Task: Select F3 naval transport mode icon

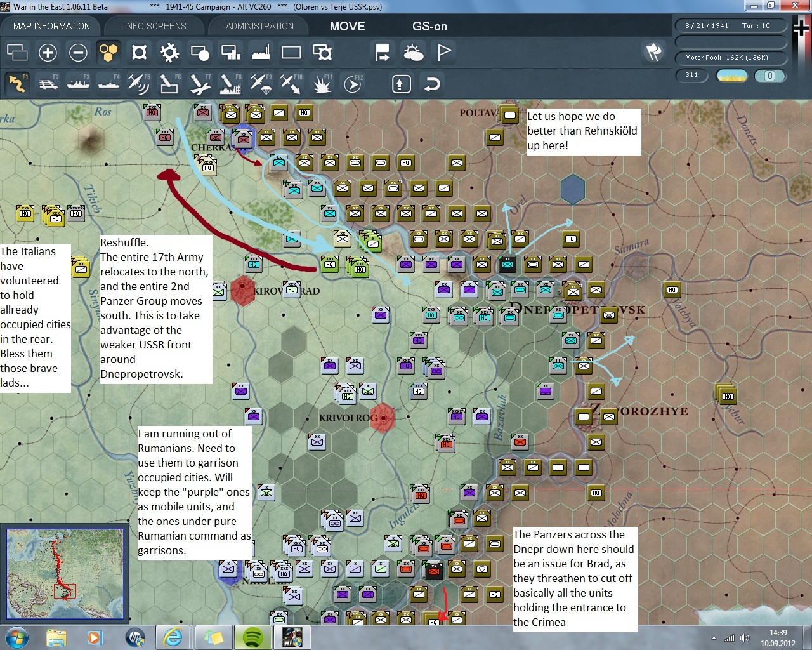Action: (78, 83)
